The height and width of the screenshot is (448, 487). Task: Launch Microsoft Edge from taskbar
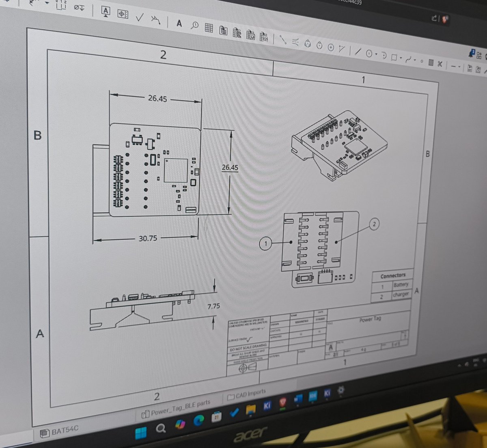tap(198, 420)
